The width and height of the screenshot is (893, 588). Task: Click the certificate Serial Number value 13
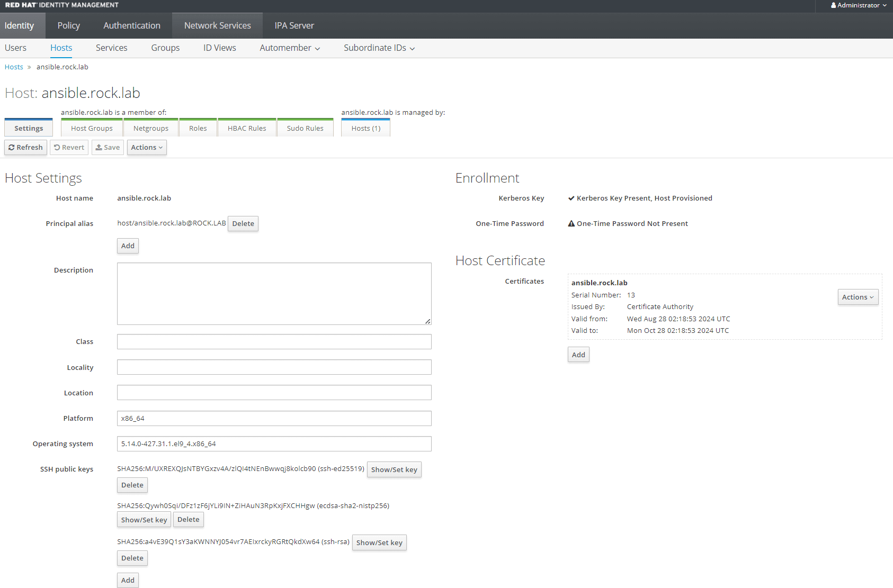click(631, 295)
